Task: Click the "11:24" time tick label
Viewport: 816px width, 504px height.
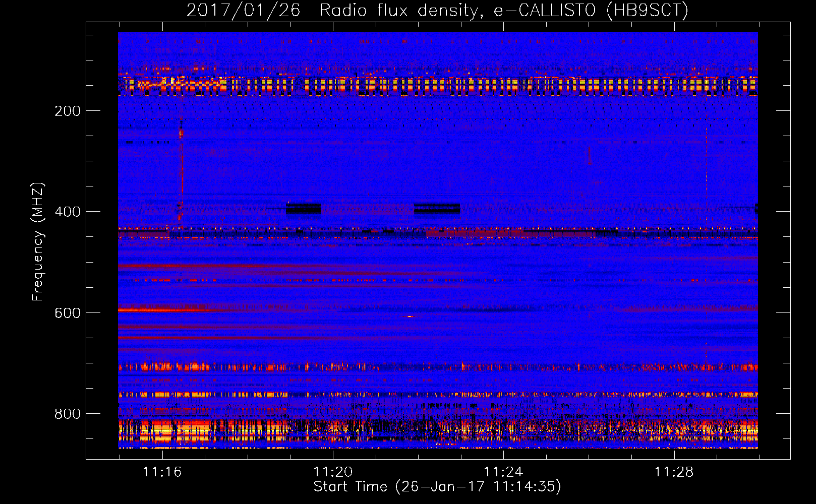Action: (x=503, y=472)
